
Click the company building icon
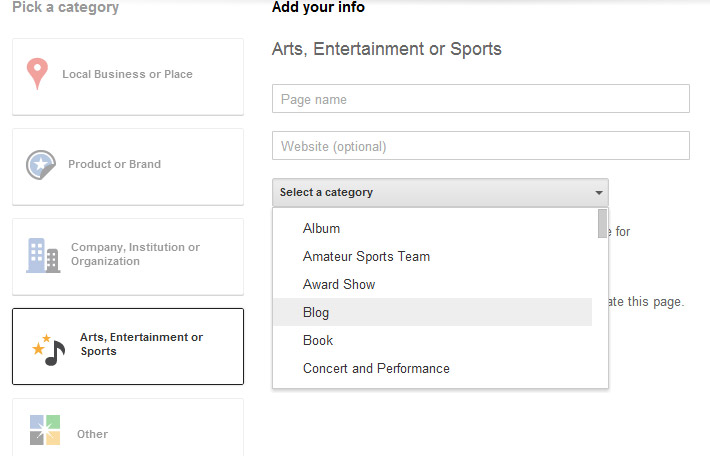42,255
